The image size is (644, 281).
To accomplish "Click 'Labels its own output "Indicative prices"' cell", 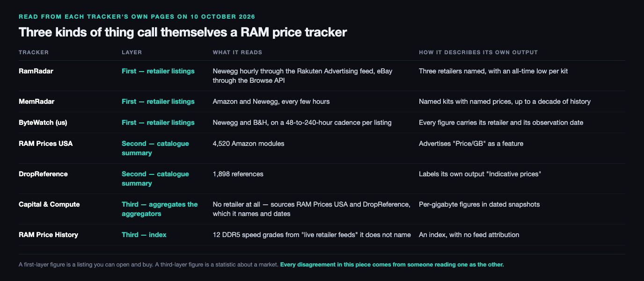I will point(480,174).
